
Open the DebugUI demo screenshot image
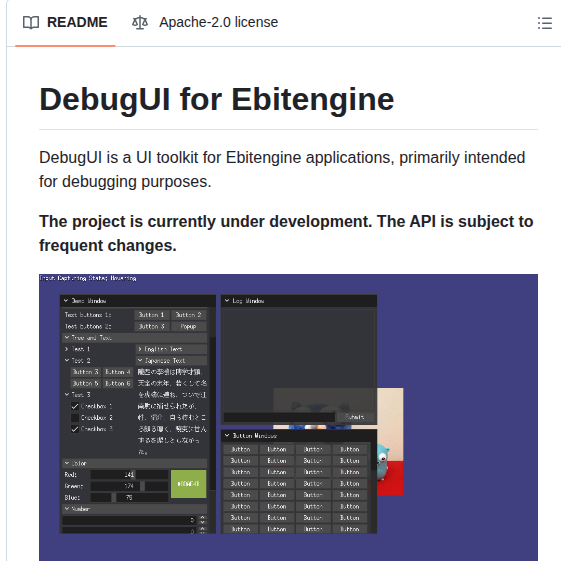[288, 417]
